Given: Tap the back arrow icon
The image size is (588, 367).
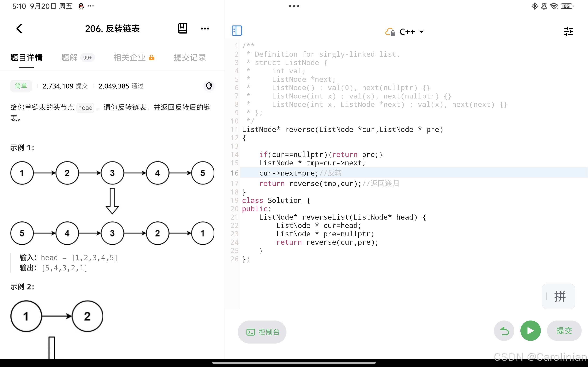Looking at the screenshot, I should click(19, 29).
